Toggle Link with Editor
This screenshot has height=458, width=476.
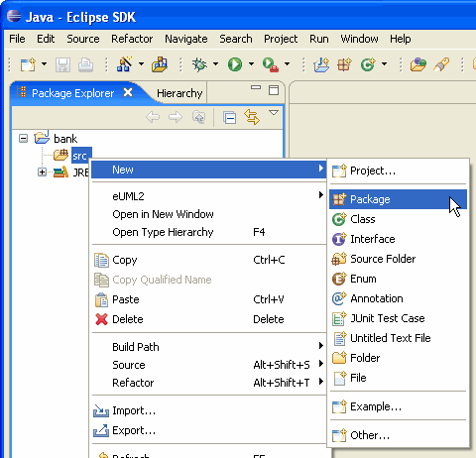252,117
